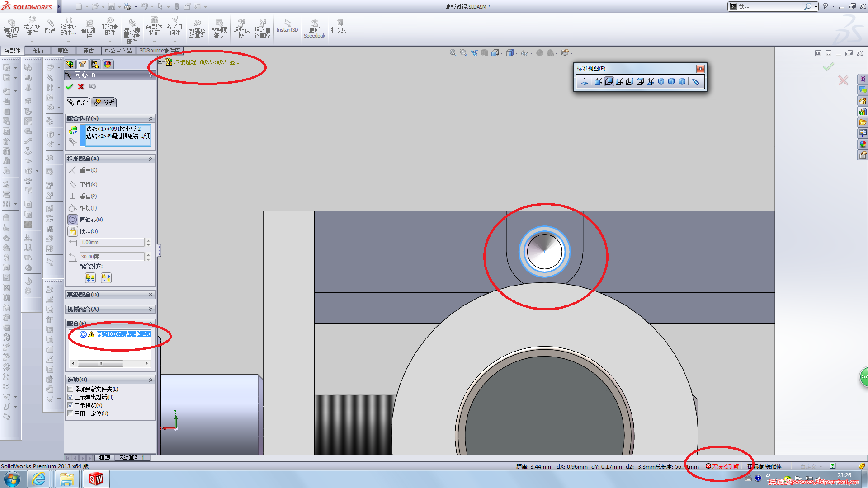
Task: Select the front view cube in 标准视图 toolbar
Action: [x=598, y=81]
